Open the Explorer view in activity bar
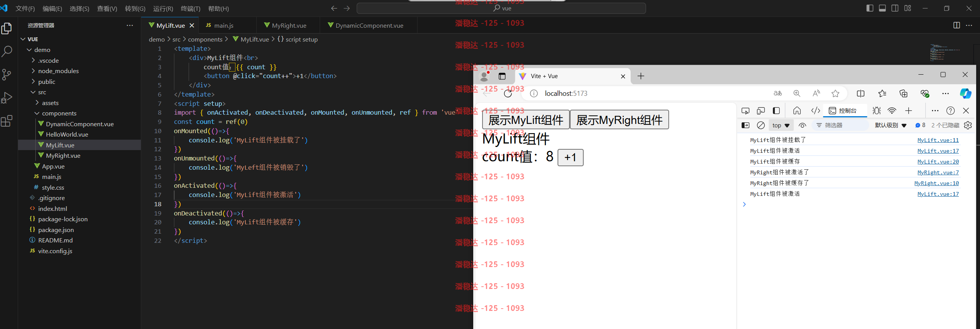The image size is (980, 329). tap(7, 28)
